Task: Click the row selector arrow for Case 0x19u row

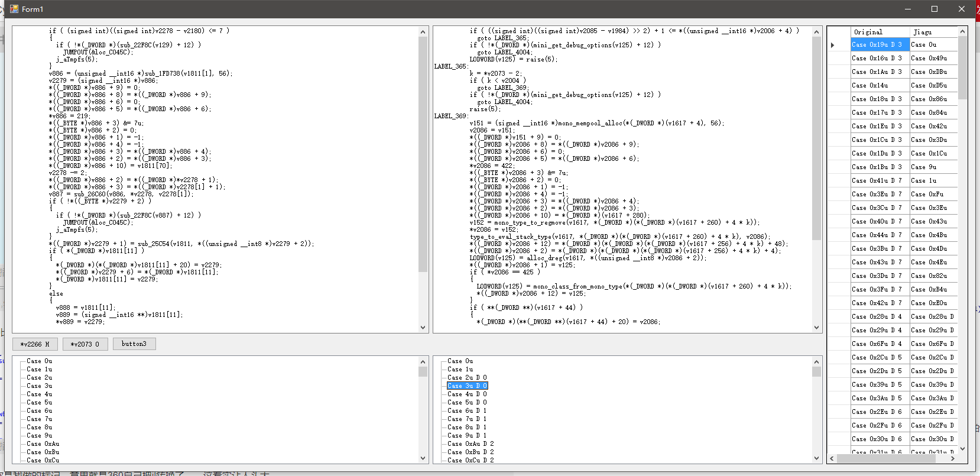Action: [x=833, y=45]
